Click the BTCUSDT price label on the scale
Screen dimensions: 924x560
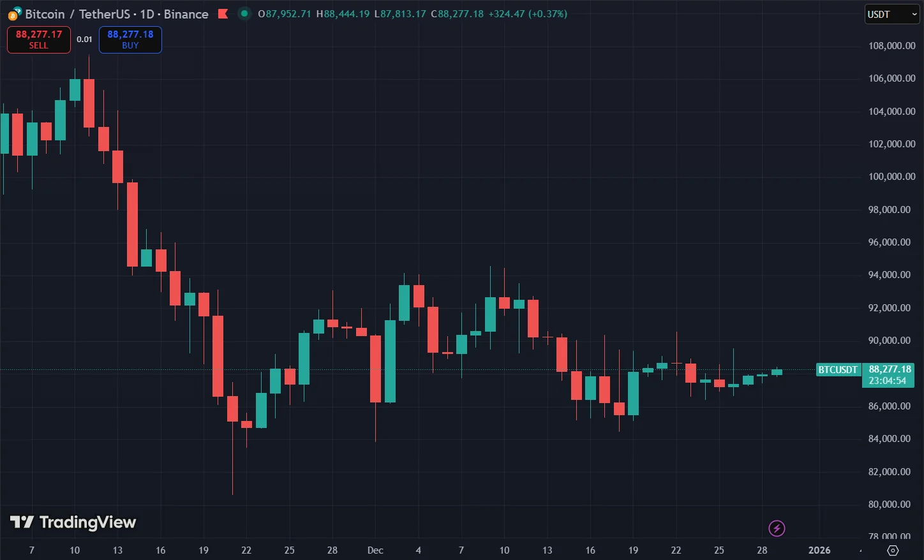tap(838, 369)
